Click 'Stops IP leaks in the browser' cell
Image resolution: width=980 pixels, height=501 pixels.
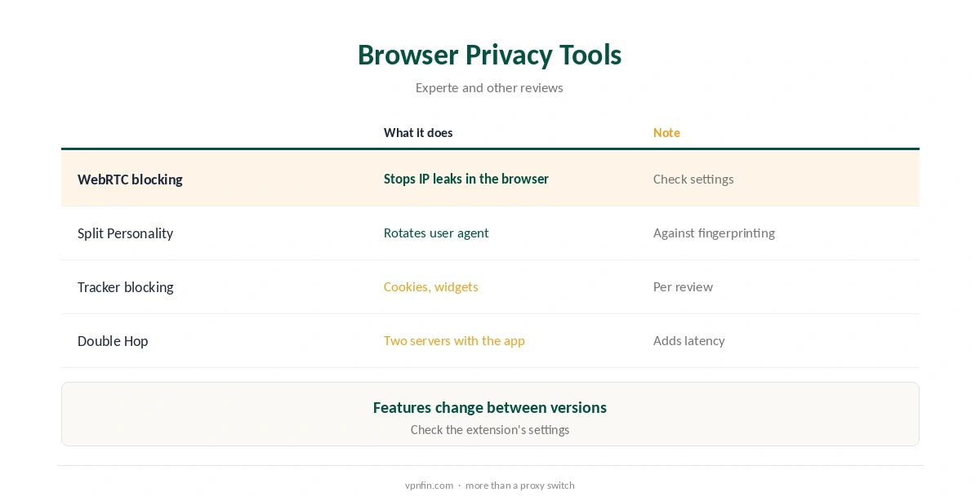point(466,179)
